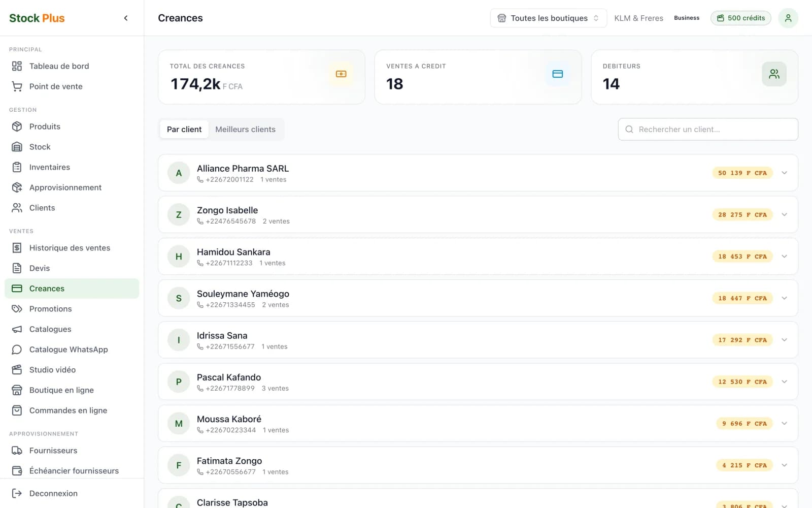Click the Catalogue WhatsApp chat bubble icon
This screenshot has width=812, height=508.
[x=17, y=350]
